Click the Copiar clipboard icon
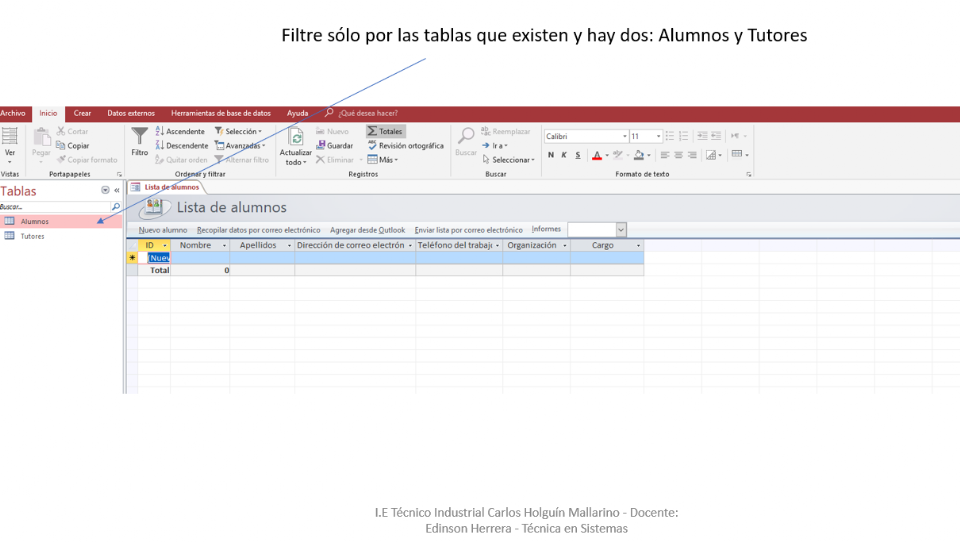The image size is (960, 542). [72, 145]
